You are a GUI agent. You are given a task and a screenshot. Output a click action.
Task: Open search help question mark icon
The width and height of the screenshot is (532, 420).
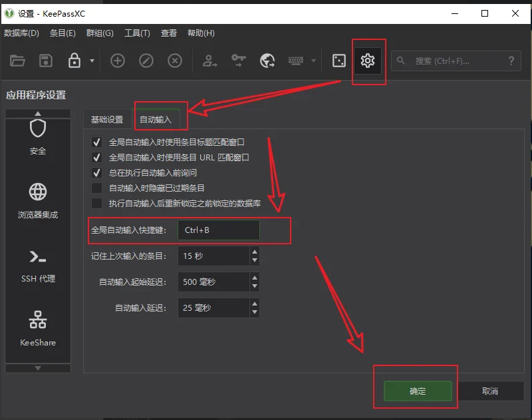pyautogui.click(x=511, y=61)
